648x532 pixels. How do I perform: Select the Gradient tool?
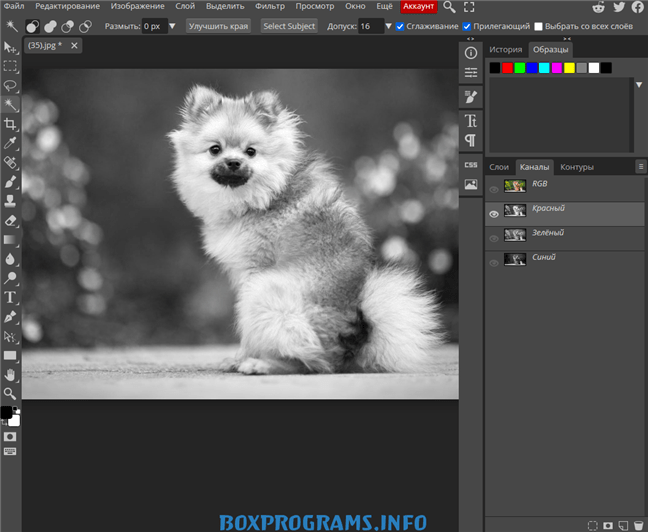(x=10, y=239)
